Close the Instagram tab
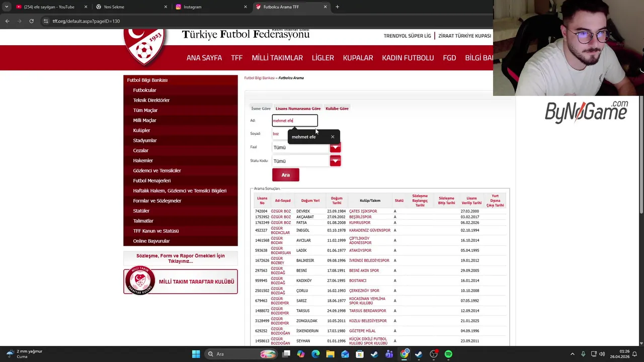 pos(246,7)
